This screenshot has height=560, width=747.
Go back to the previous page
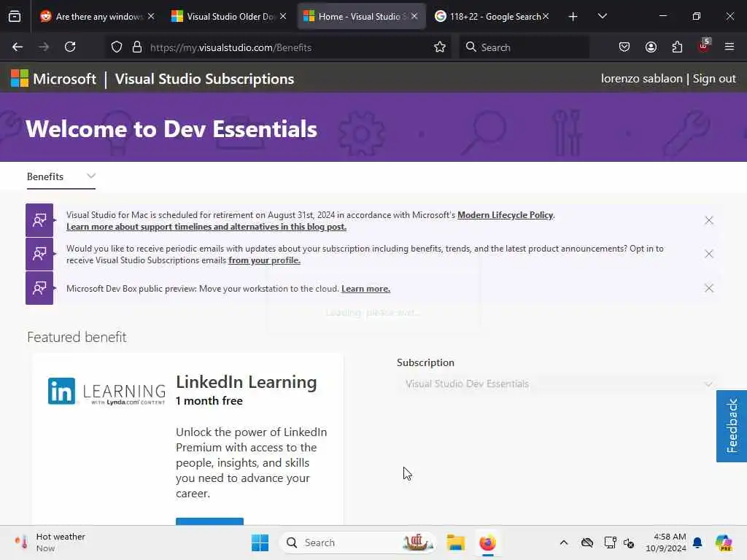pyautogui.click(x=18, y=47)
